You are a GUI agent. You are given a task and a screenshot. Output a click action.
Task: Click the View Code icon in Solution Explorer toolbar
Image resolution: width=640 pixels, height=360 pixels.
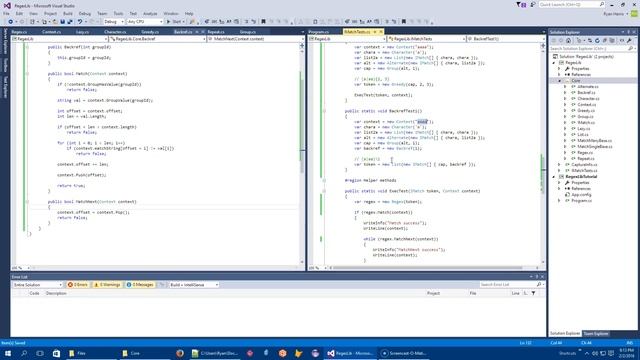coord(622,40)
